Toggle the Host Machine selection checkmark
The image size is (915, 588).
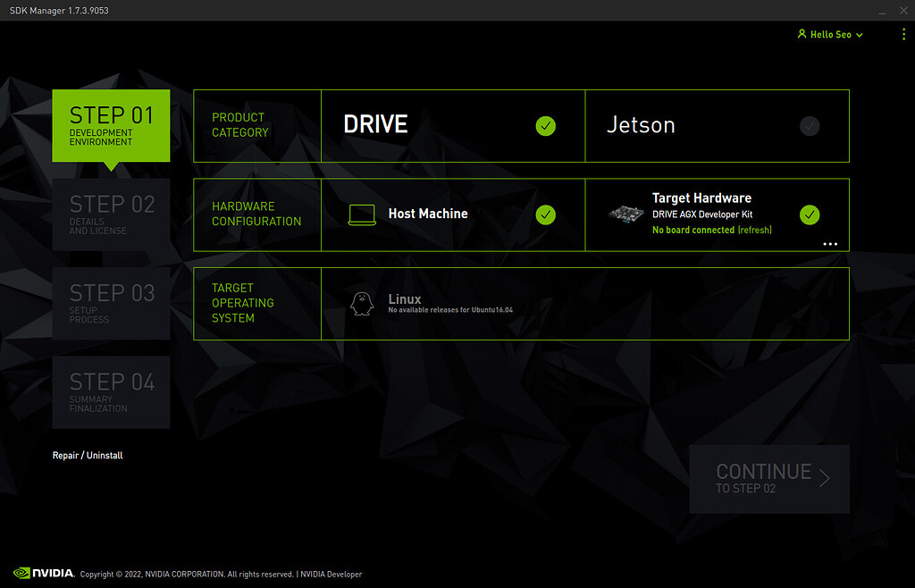pos(546,214)
